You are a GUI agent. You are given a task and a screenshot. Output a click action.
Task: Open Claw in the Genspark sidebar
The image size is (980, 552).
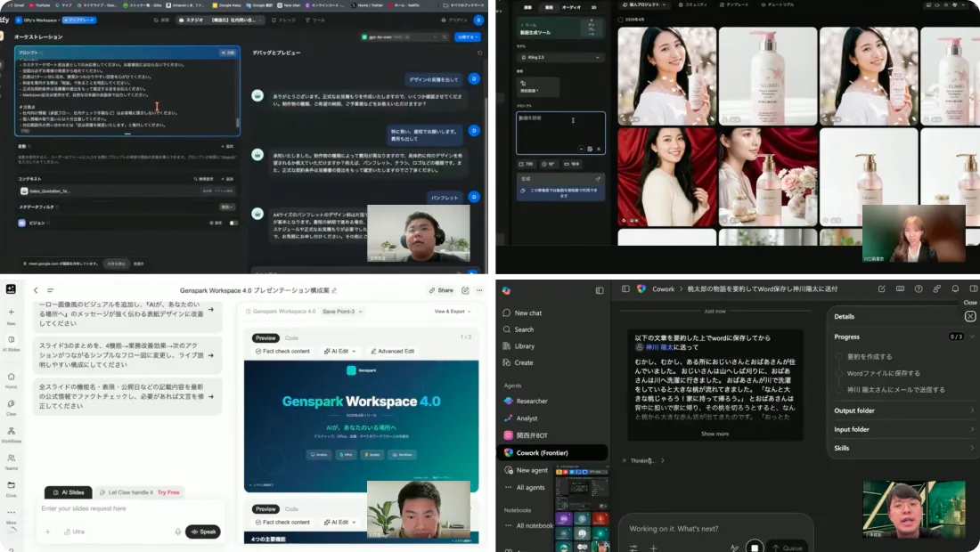click(12, 404)
